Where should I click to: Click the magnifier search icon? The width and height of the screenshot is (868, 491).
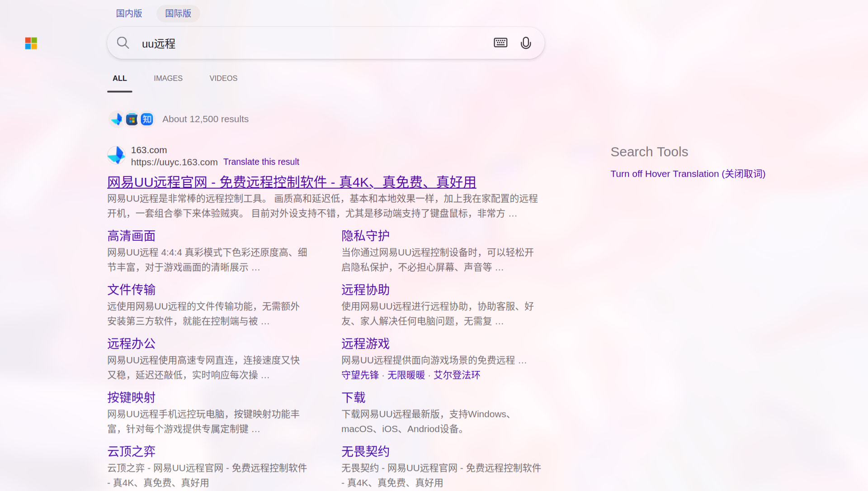[123, 43]
